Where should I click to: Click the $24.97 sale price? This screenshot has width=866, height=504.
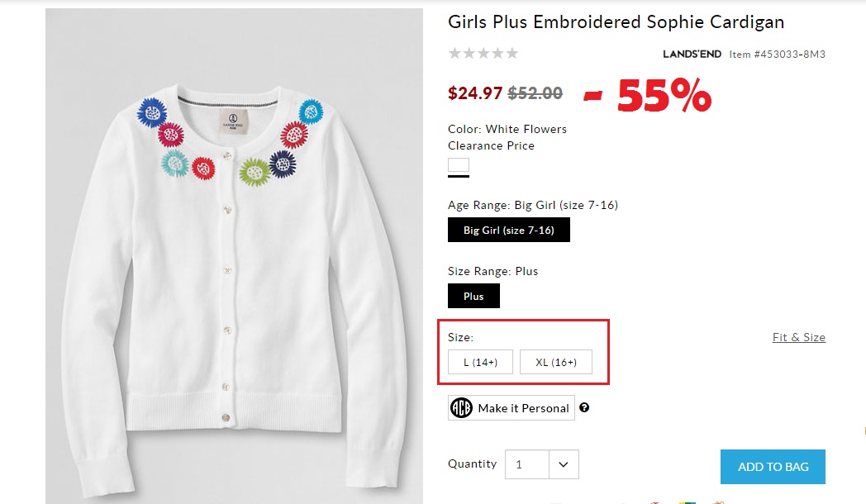pyautogui.click(x=475, y=93)
